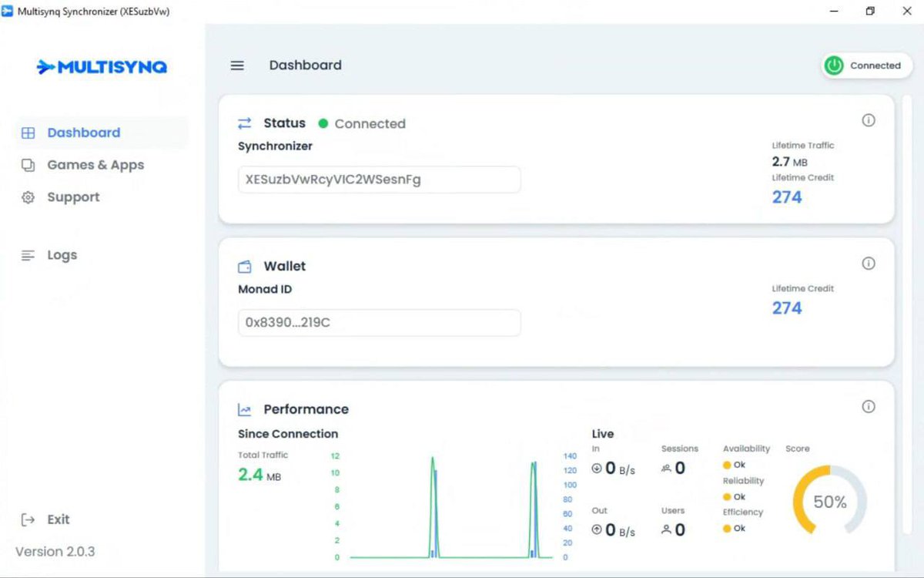Image resolution: width=924 pixels, height=578 pixels.
Task: Open Dashboard in sidebar
Action: 102,133
